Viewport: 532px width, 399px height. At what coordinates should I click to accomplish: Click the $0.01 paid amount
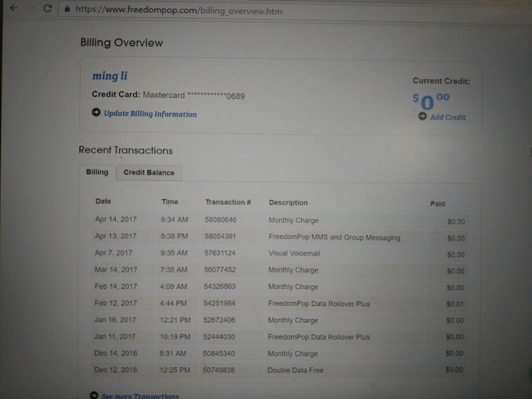pos(455,304)
